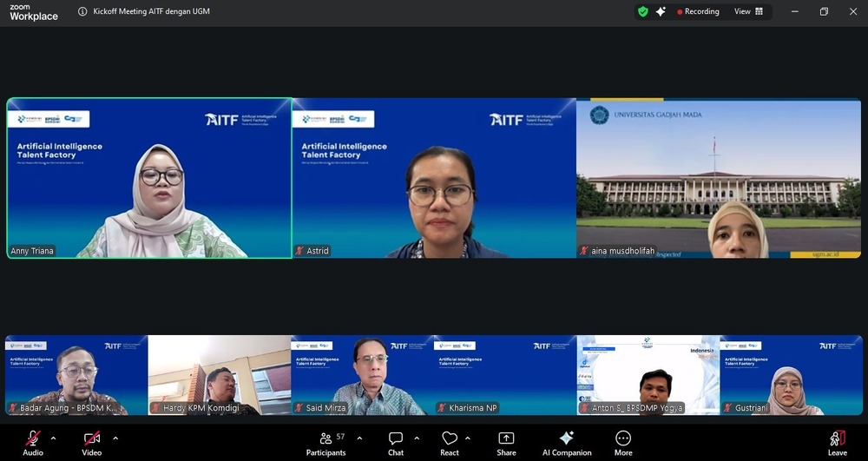Image resolution: width=868 pixels, height=461 pixels.
Task: Click the top-bar AI Companion sparkle indicator
Action: pos(661,11)
